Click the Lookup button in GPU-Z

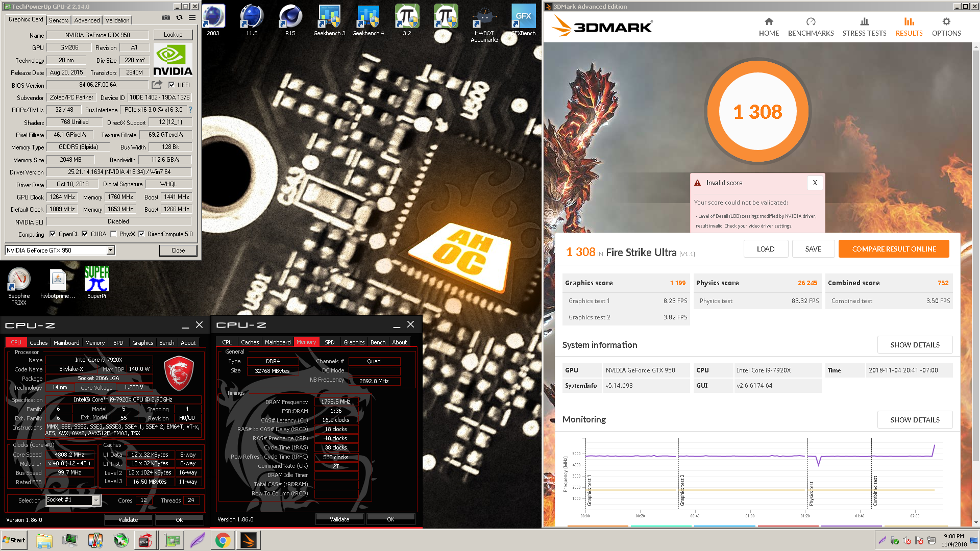coord(173,35)
